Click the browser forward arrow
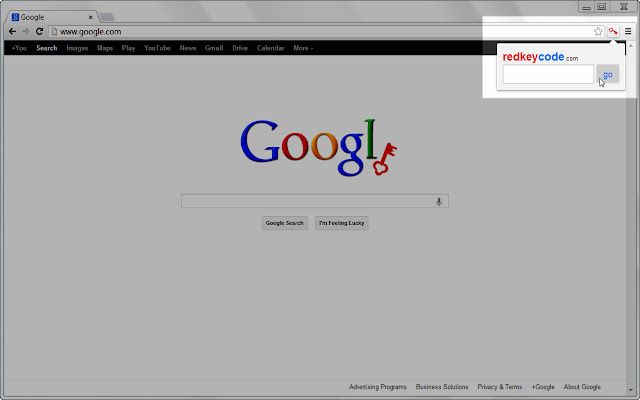 click(26, 31)
